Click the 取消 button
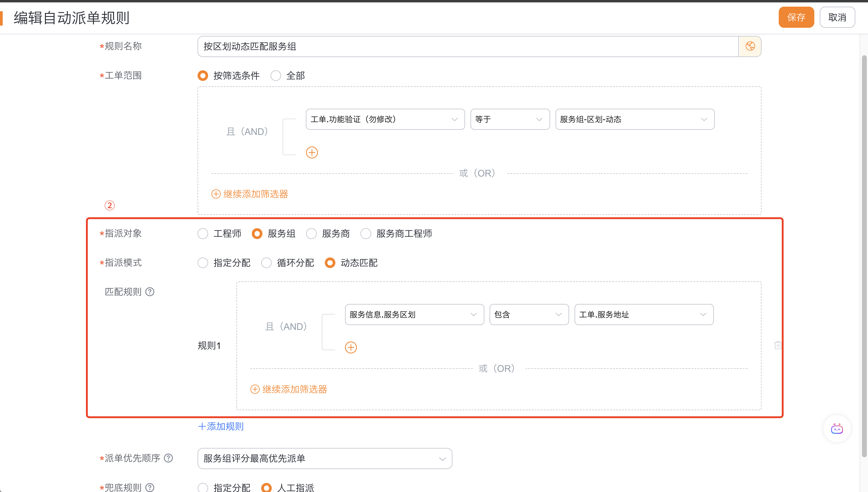 837,17
